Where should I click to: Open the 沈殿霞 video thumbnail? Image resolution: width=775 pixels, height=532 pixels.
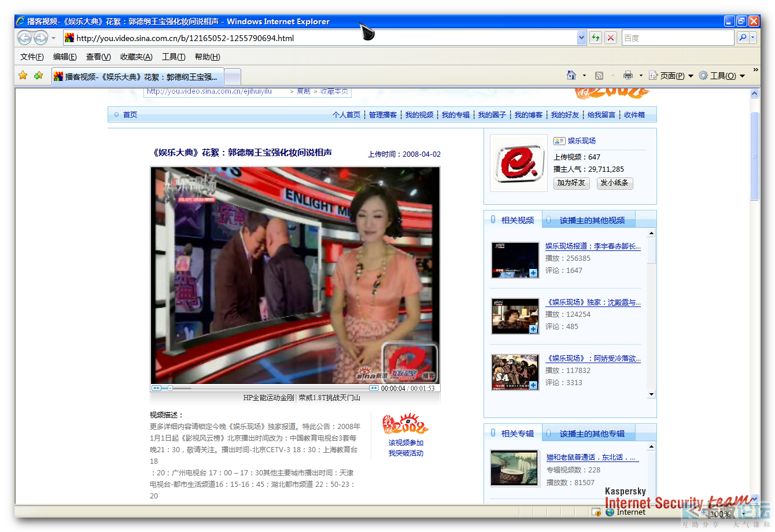click(x=515, y=316)
